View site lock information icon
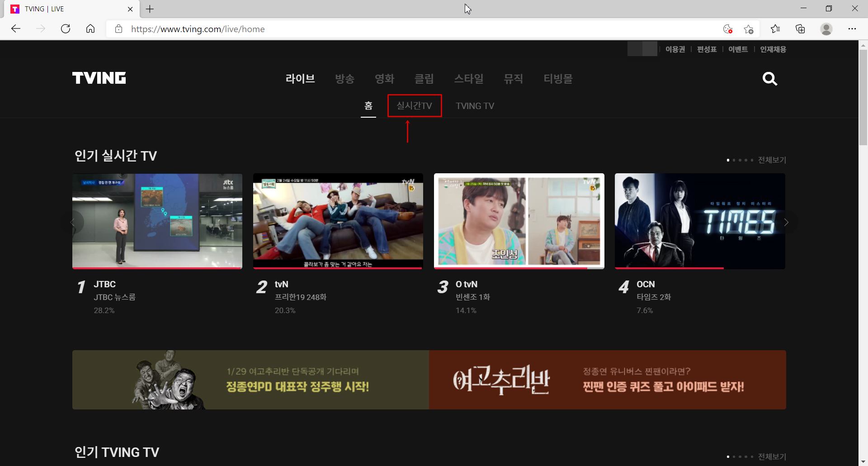The width and height of the screenshot is (868, 466). pos(118,29)
